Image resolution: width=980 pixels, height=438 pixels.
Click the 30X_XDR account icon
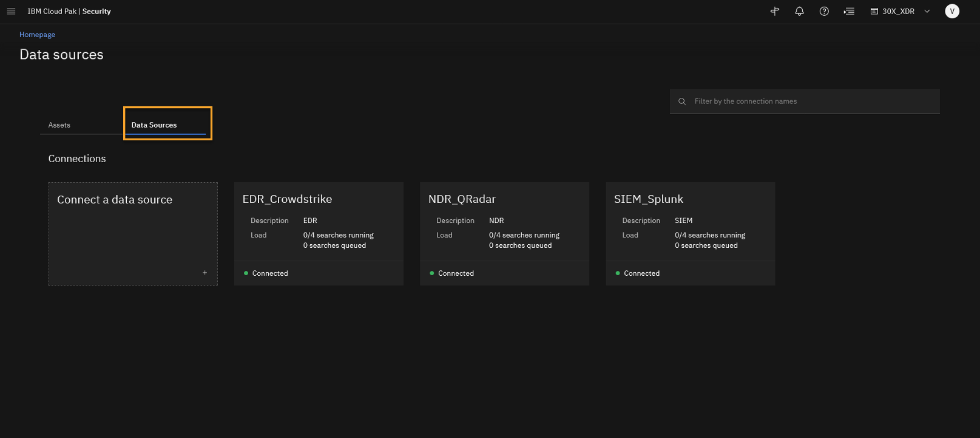tap(874, 11)
